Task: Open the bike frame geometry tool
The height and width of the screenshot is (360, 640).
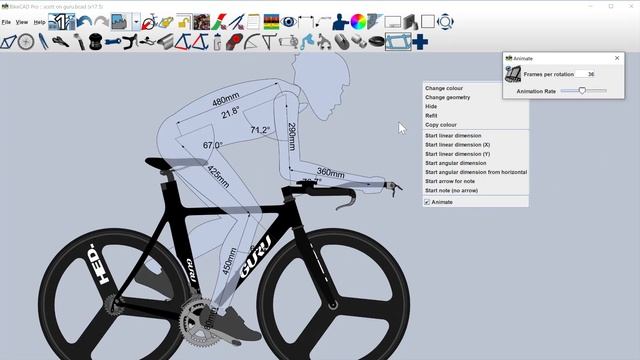Action: pos(8,42)
